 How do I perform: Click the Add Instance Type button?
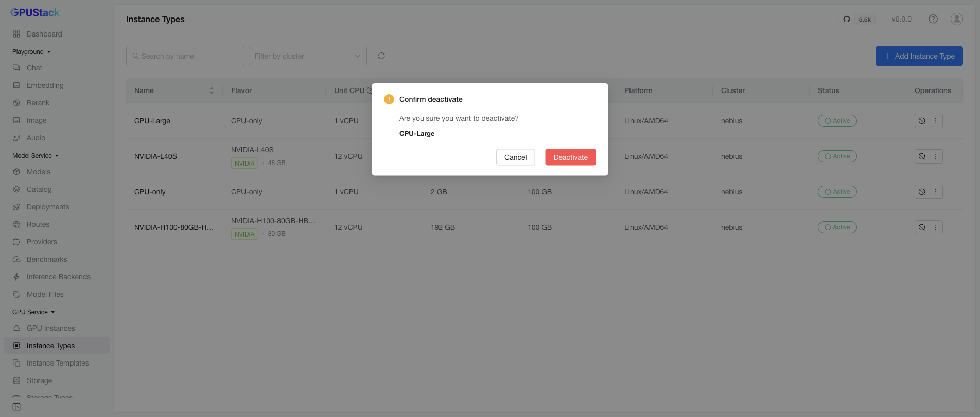pos(919,56)
